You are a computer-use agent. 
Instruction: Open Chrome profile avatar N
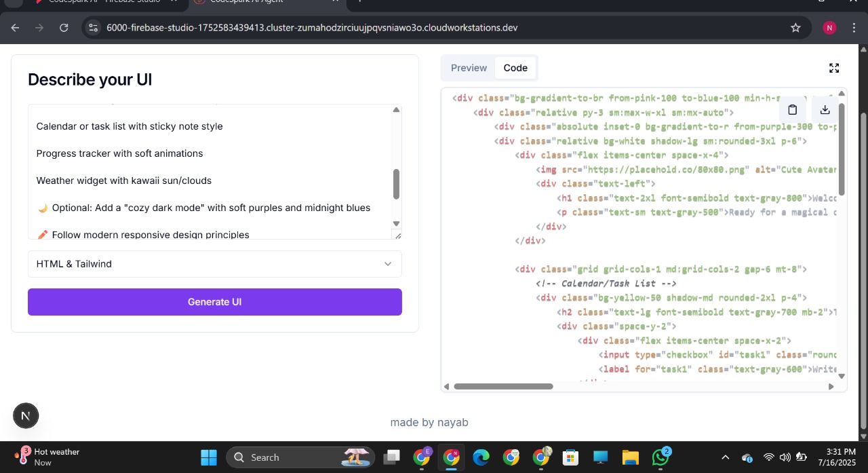coord(829,28)
